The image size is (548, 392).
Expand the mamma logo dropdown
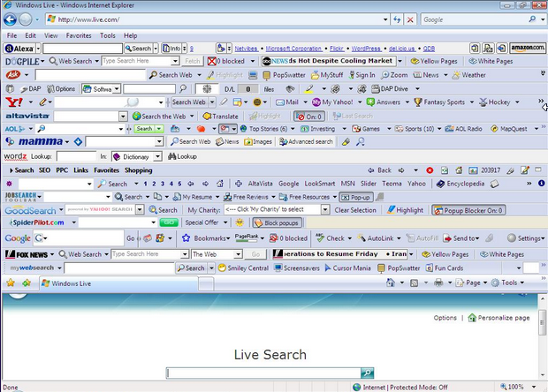(x=67, y=142)
